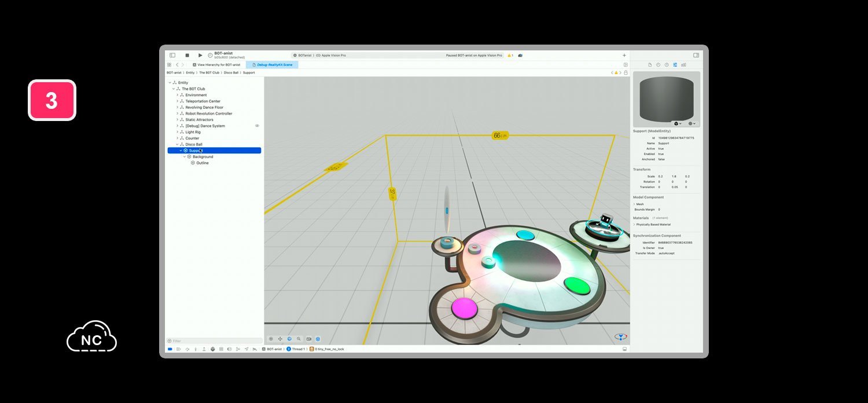Expand the Mesh disclosure row
The image size is (868, 403).
[634, 204]
